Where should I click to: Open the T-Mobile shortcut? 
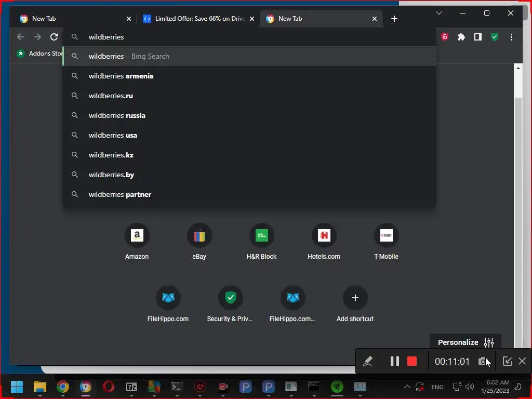386,242
